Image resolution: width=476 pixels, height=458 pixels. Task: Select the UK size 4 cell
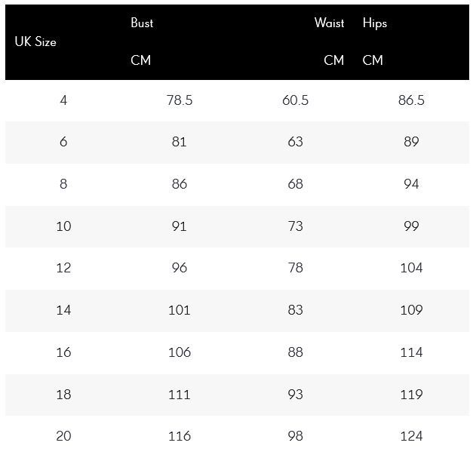[63, 100]
